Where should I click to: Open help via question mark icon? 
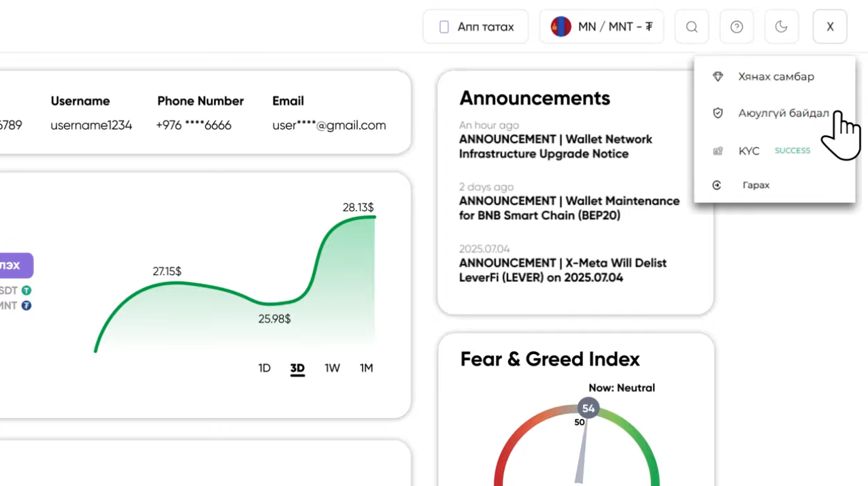737,27
